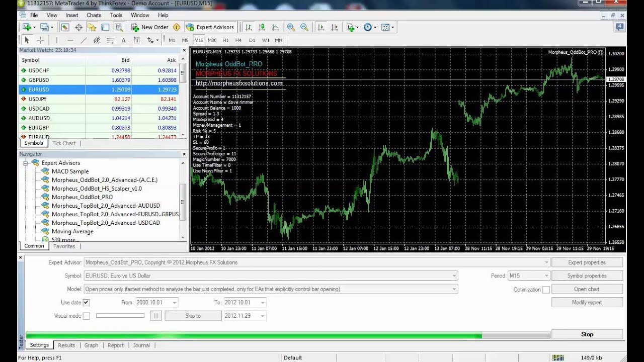This screenshot has width=644, height=362.
Task: Click the Expert properties button
Action: 587,262
